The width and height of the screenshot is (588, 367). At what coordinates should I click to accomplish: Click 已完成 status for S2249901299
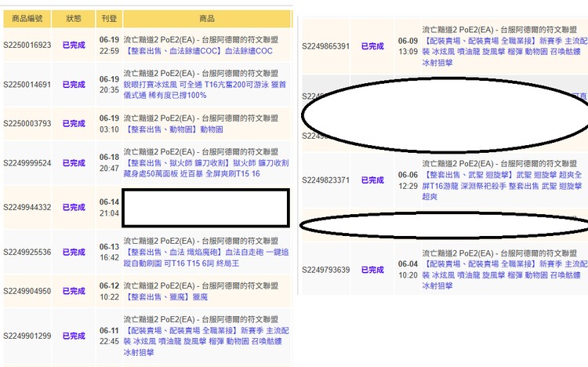point(74,336)
